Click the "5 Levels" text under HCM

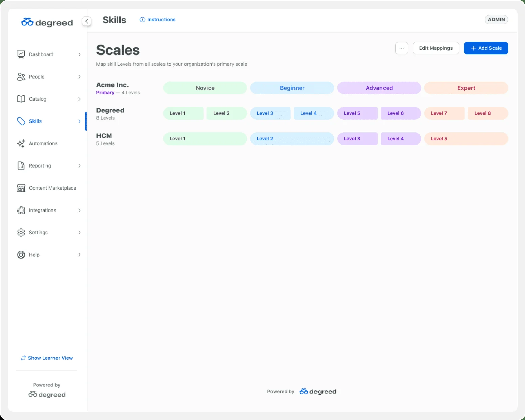(105, 143)
